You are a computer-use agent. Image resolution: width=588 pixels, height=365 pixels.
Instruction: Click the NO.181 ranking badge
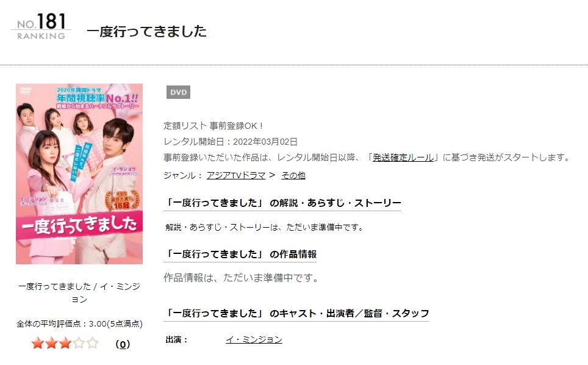tap(41, 26)
